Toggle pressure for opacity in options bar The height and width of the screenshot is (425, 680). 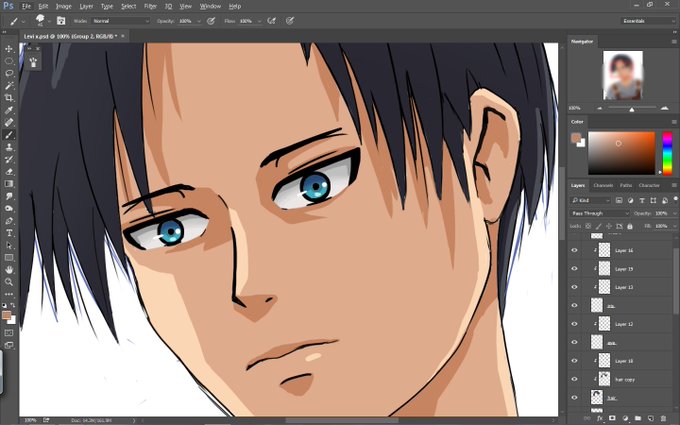click(211, 21)
